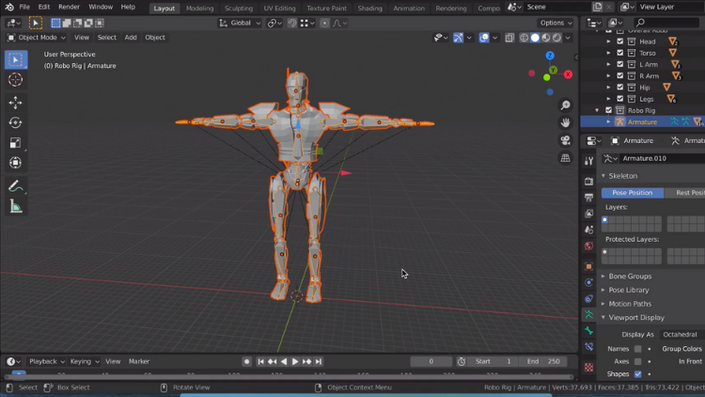
Task: Open the Object Mode dropdown
Action: point(36,37)
